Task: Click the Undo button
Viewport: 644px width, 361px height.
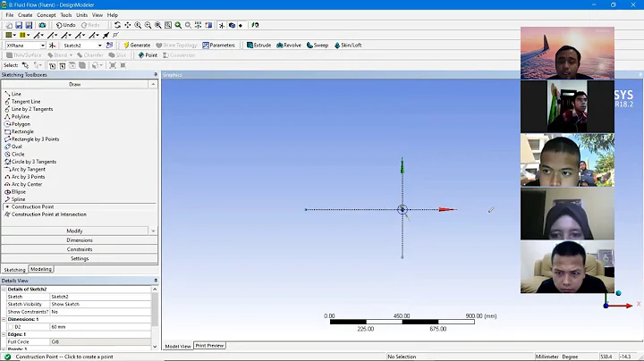Action: (65, 25)
